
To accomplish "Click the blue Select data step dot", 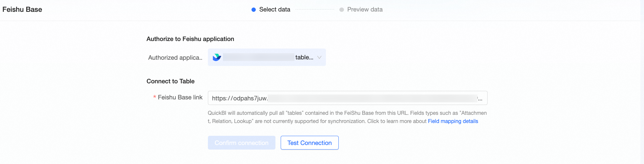I will pos(253,10).
